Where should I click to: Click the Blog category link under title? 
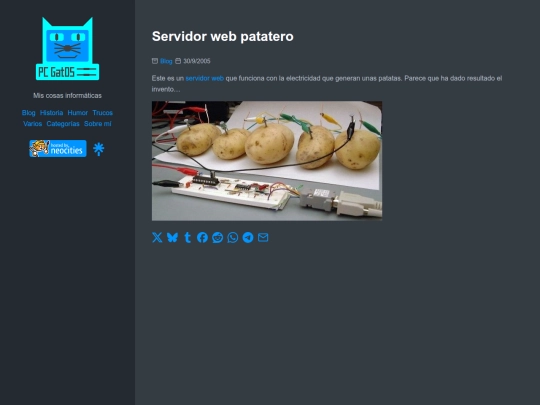coord(166,61)
